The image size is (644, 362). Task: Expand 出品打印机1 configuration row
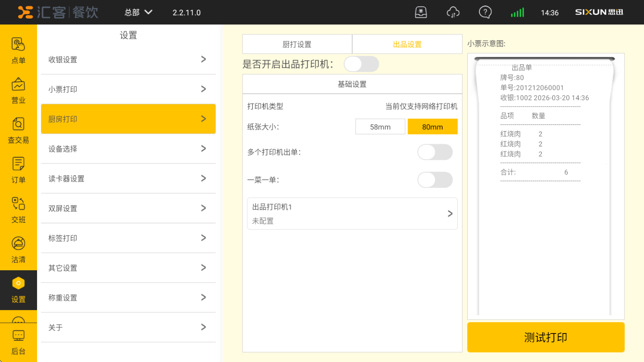[x=352, y=214]
